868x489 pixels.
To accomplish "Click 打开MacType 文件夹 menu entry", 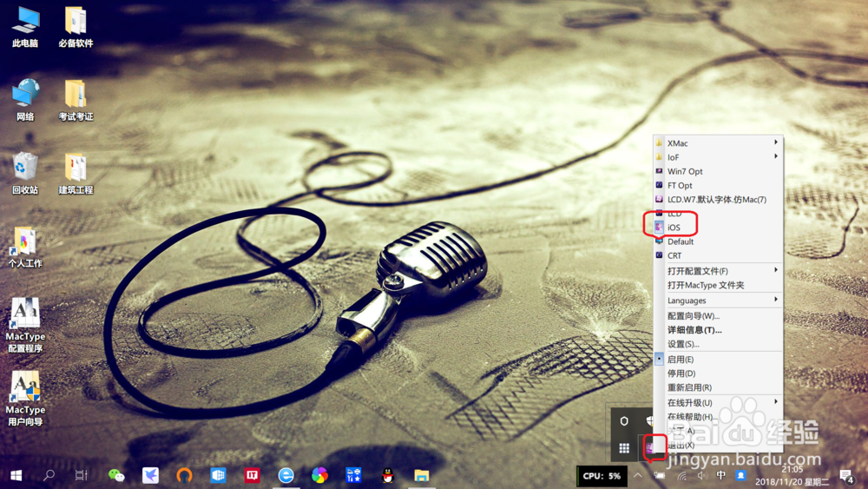I will (719, 285).
